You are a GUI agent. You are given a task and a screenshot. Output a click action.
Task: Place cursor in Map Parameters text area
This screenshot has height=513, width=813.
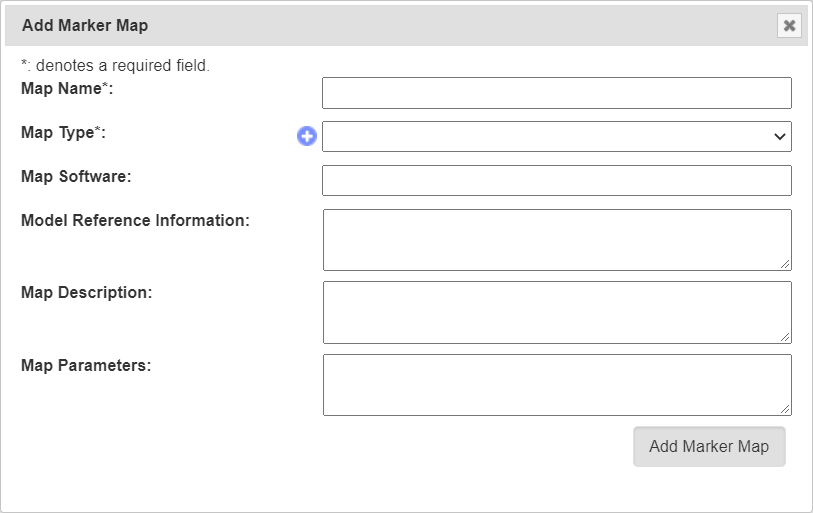[556, 385]
